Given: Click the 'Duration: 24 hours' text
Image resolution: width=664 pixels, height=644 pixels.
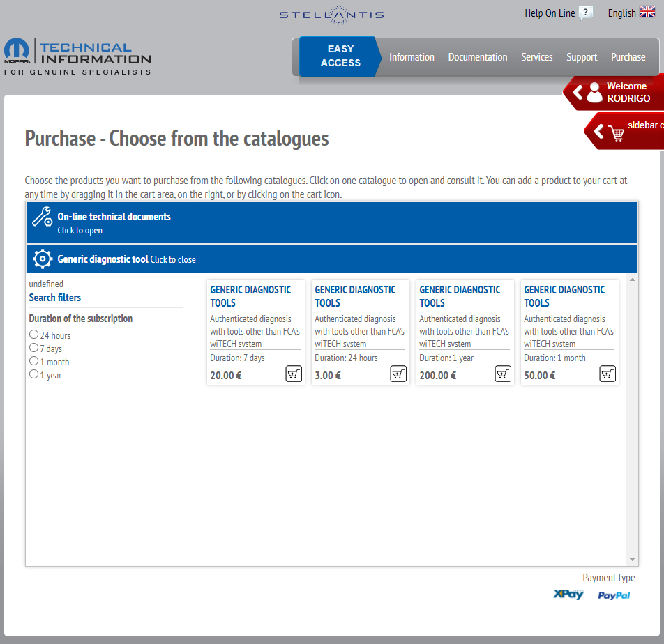Looking at the screenshot, I should [x=346, y=358].
